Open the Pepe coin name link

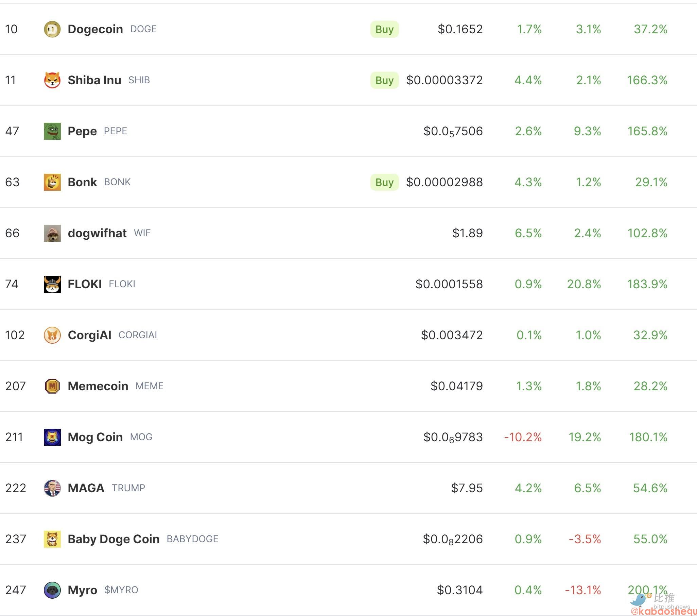(82, 131)
